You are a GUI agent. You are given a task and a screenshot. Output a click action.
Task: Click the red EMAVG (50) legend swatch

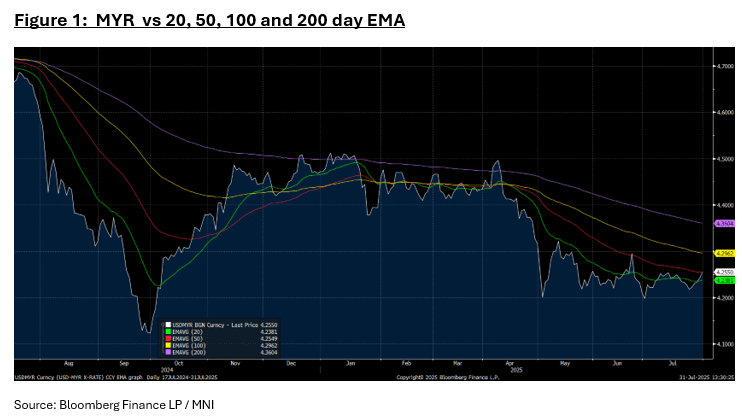(x=168, y=338)
